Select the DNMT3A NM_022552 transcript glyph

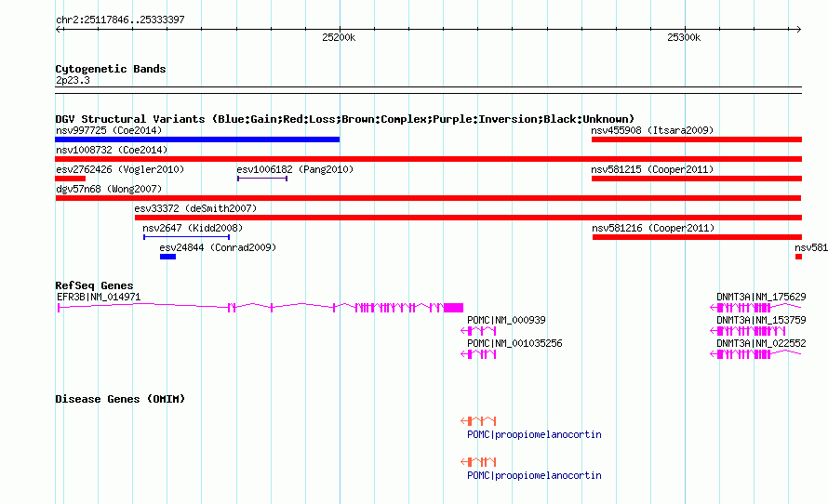click(x=755, y=354)
